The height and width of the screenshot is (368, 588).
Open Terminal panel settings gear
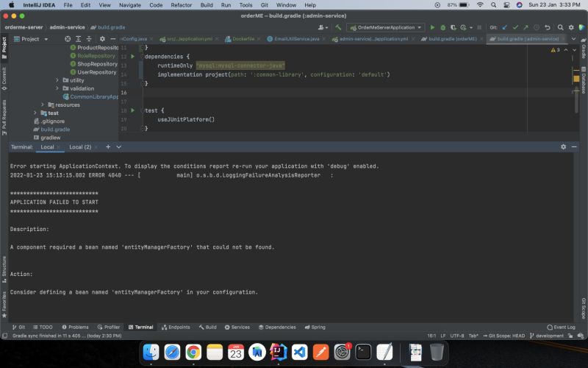pyautogui.click(x=563, y=146)
